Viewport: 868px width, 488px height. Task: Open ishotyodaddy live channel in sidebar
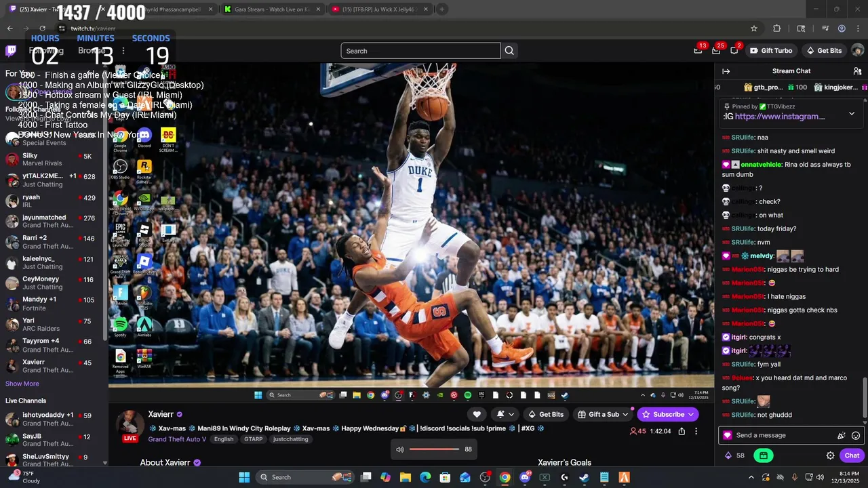[x=52, y=419]
